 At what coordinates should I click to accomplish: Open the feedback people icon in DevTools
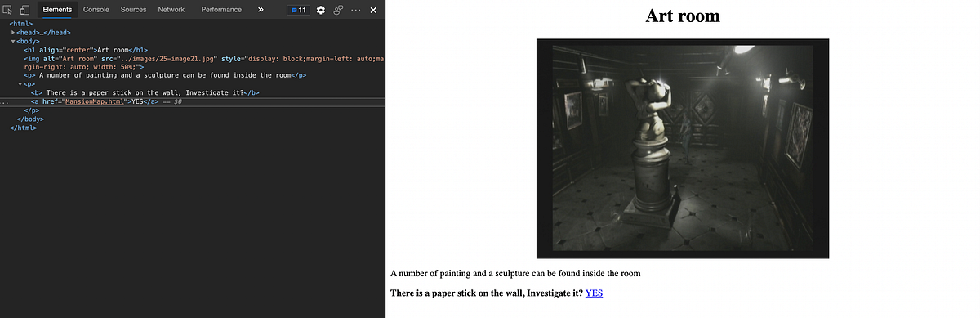coord(337,10)
